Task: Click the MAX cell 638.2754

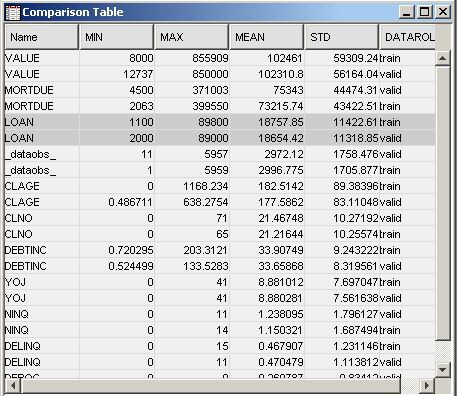Action: tap(192, 202)
